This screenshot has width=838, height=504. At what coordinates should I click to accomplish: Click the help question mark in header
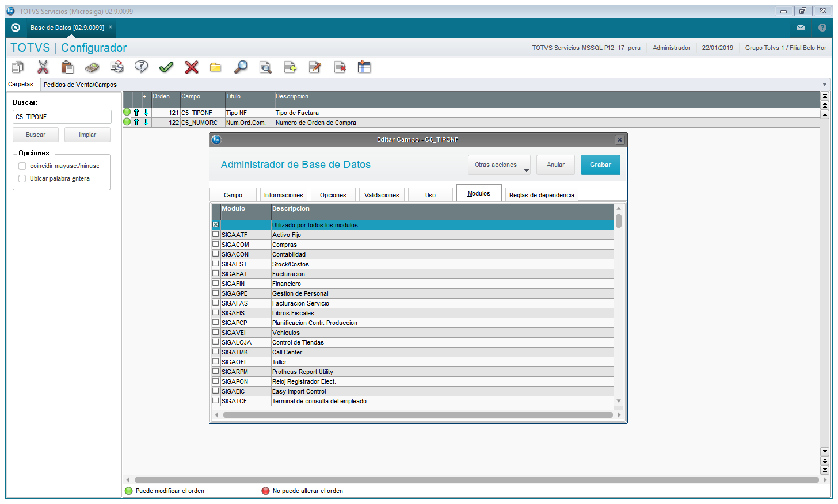(x=822, y=28)
